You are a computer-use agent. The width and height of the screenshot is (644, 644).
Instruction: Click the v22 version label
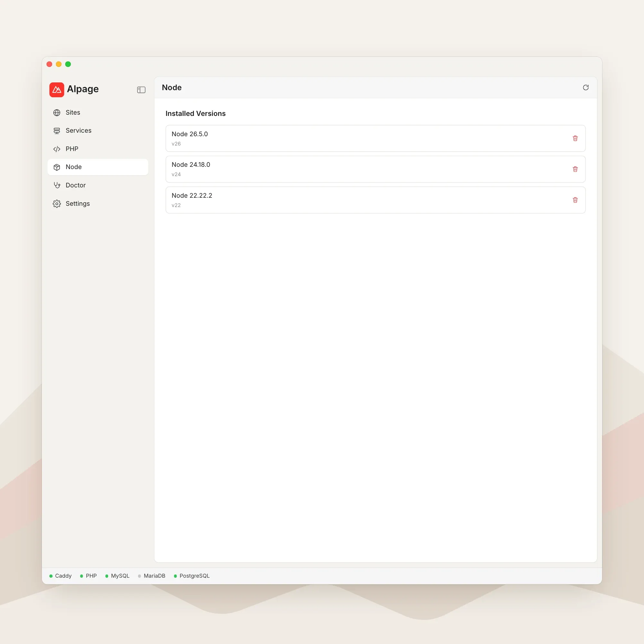[176, 205]
